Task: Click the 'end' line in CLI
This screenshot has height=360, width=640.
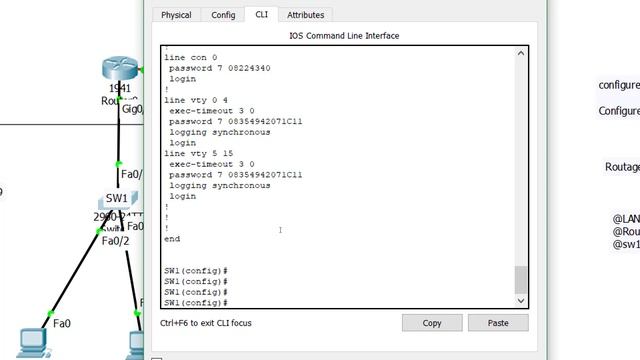Action: click(172, 239)
